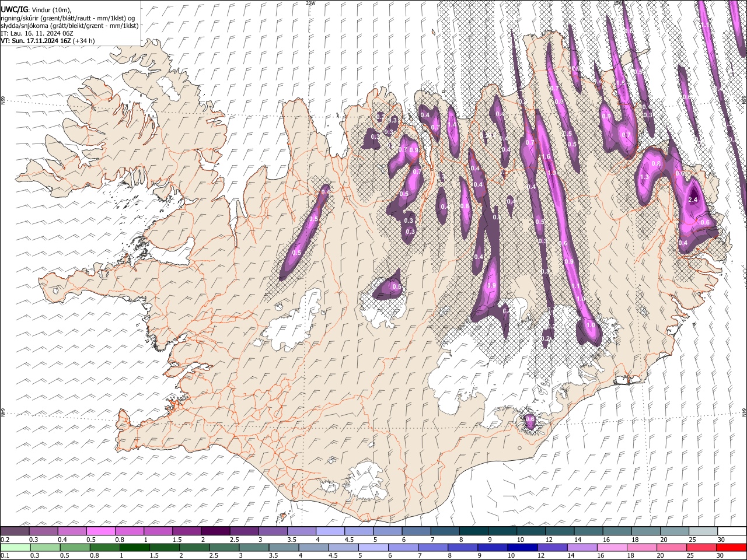This screenshot has width=747, height=560.
Task: Select the bright pink upper-legend swatch between 0.5 and 0.8
Action: pos(101,531)
